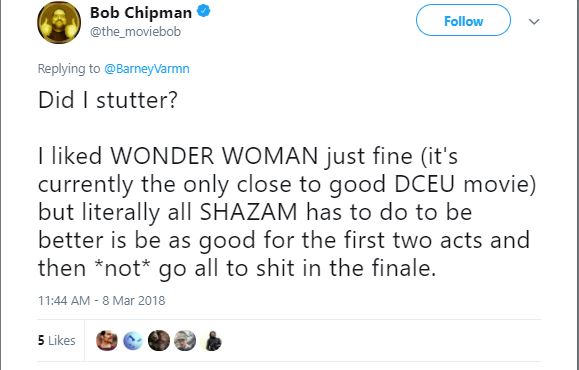Expand the tweet options chevron menu
Viewport: 579px width, 370px height.
pos(534,21)
